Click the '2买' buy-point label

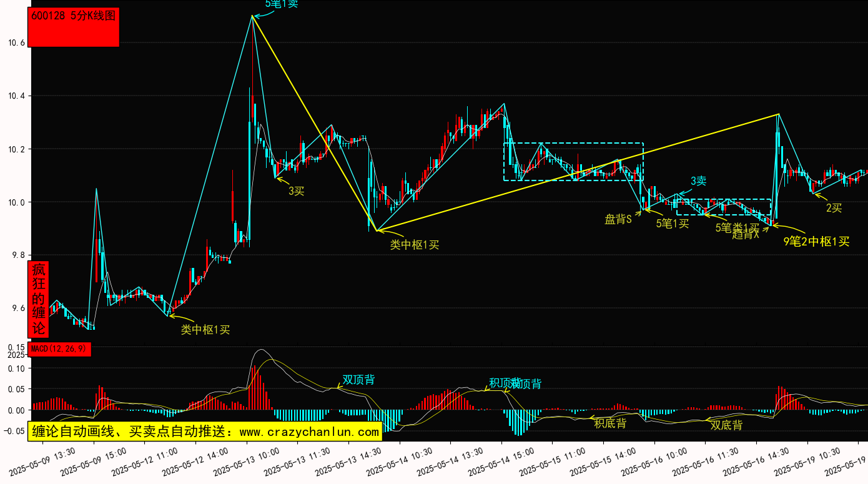834,208
